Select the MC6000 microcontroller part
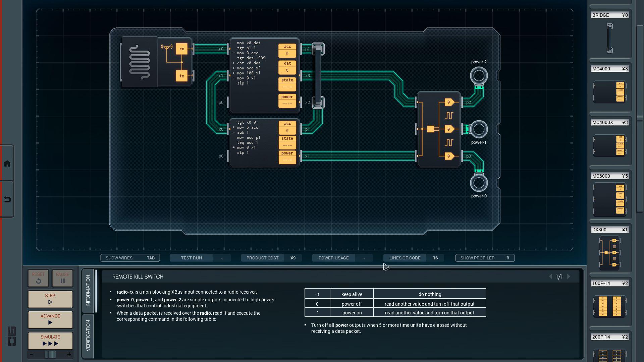Viewport: 644px width, 362px height. 610,198
